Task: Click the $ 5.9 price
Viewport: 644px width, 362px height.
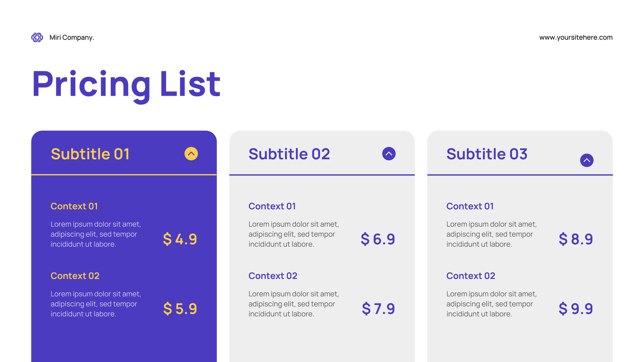Action: coord(180,309)
